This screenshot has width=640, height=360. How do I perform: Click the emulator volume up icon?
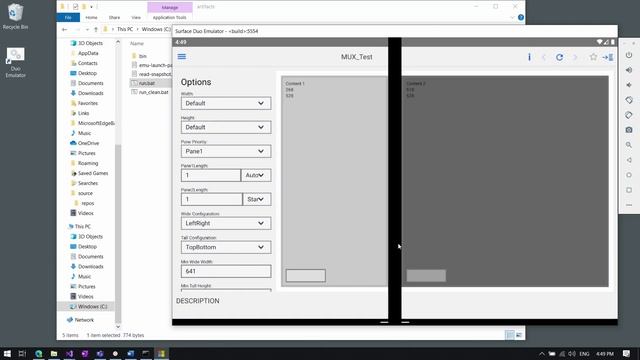pyautogui.click(x=629, y=70)
